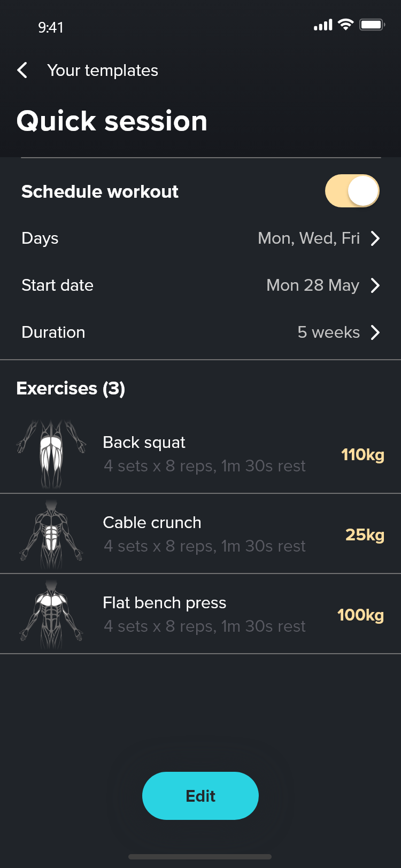
Task: Tap the Flat bench press chest icon
Action: 51,614
